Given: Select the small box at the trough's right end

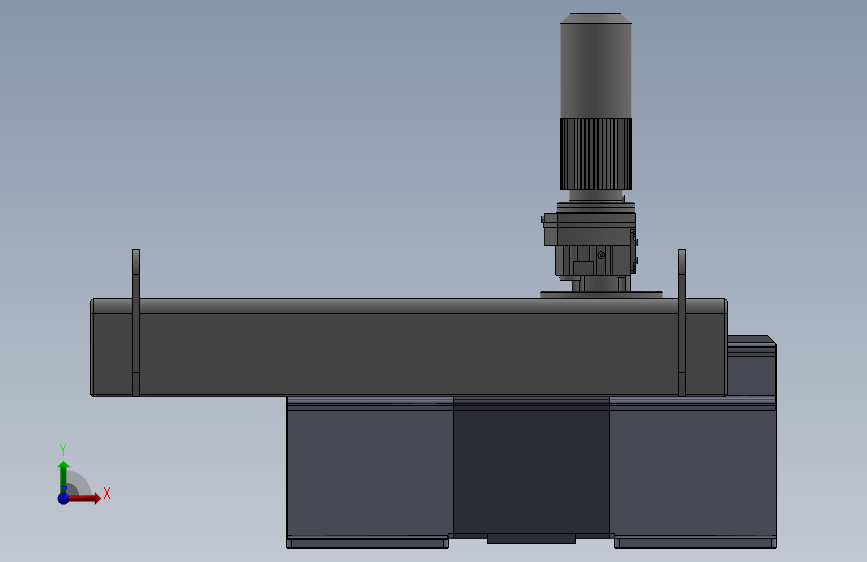Looking at the screenshot, I should 751,366.
